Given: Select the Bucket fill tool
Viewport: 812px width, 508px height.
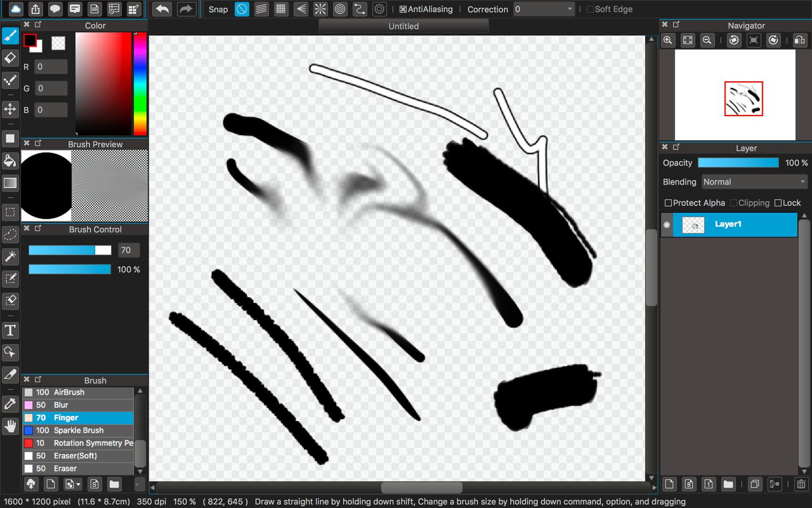Looking at the screenshot, I should pyautogui.click(x=10, y=161).
